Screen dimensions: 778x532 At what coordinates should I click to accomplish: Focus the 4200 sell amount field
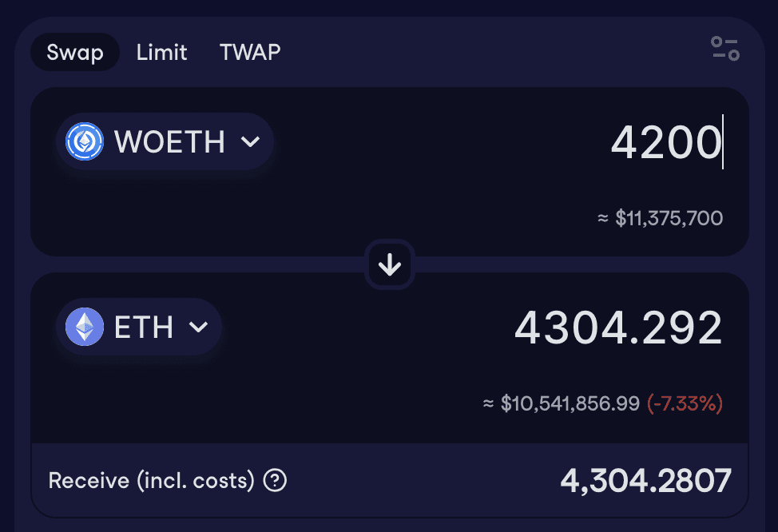click(x=665, y=142)
